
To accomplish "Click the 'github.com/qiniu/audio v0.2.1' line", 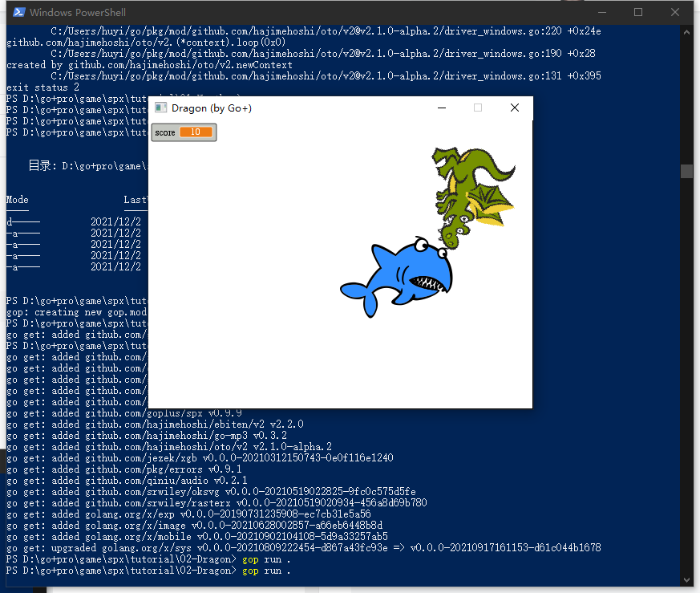I will pos(127,481).
